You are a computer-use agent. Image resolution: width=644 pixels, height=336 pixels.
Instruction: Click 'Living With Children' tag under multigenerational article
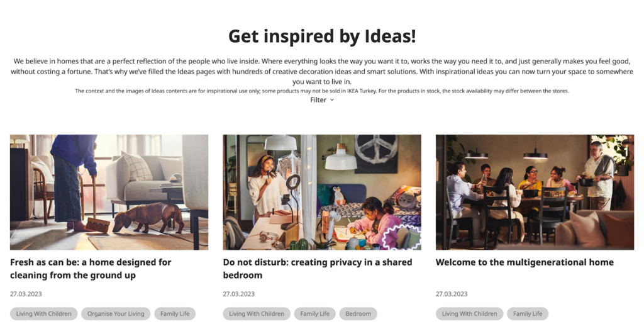(469, 314)
